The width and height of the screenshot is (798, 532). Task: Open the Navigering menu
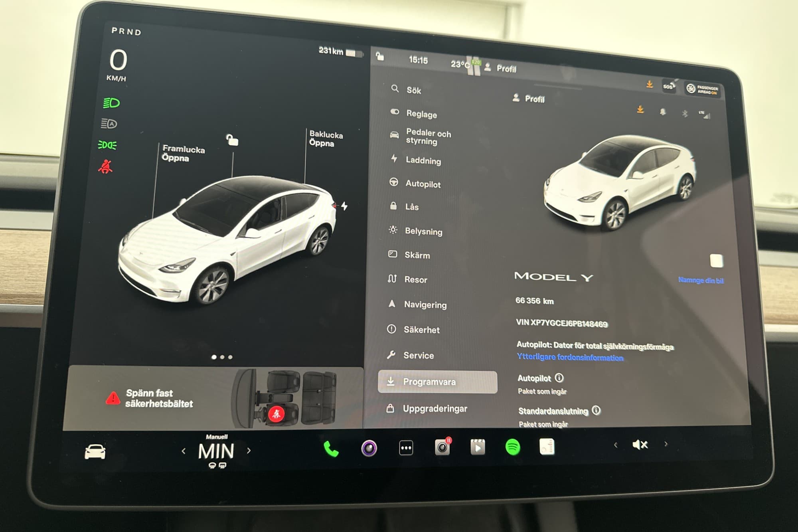point(417,304)
